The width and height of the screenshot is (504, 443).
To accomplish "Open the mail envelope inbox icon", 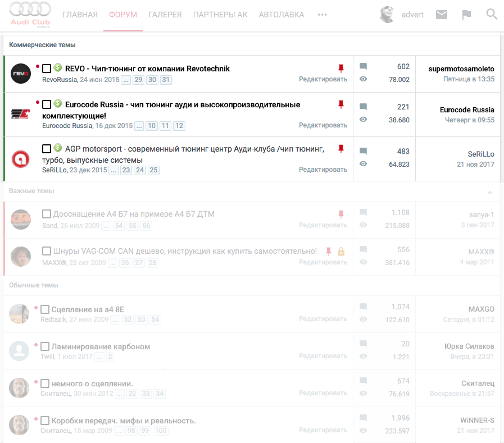I will pyautogui.click(x=441, y=15).
